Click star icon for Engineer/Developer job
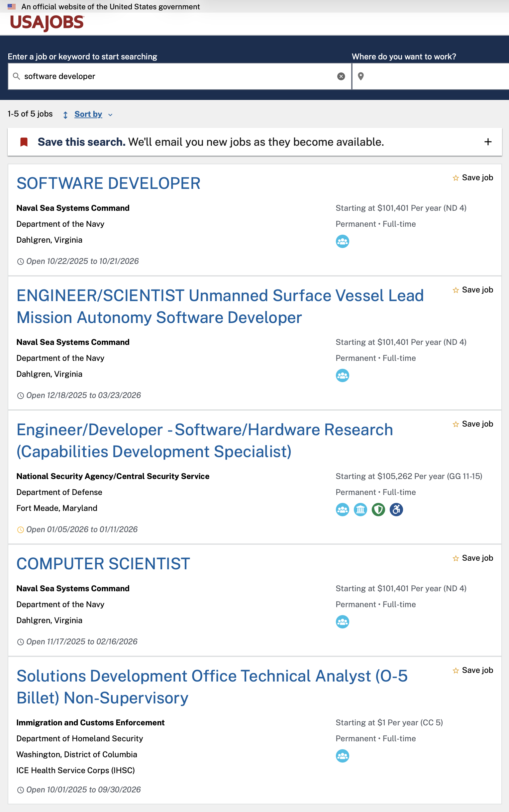This screenshot has width=509, height=812. [x=456, y=424]
